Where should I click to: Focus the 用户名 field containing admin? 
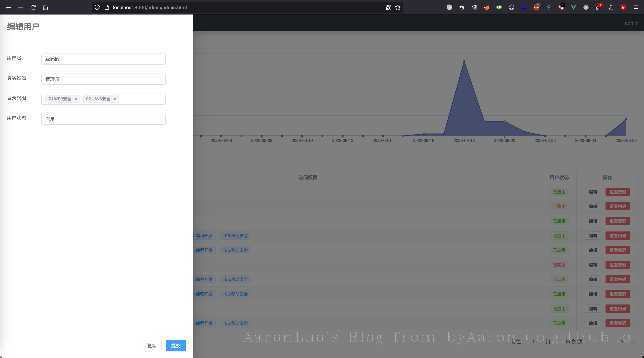tap(104, 59)
